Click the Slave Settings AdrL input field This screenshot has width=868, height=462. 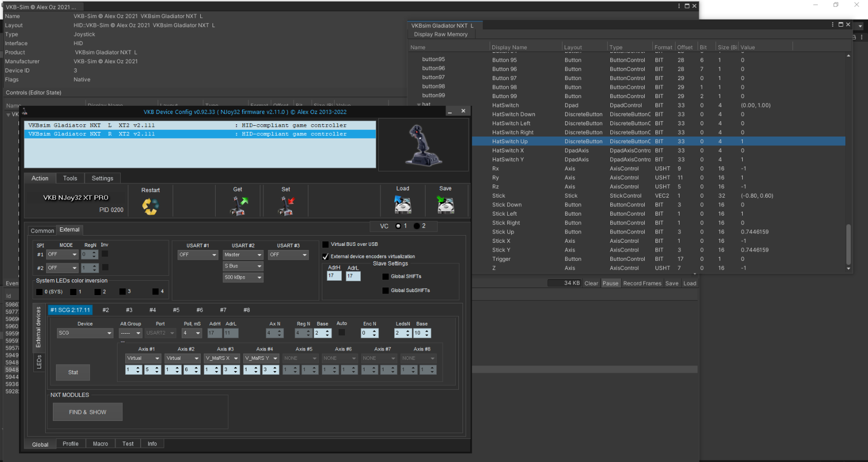click(x=353, y=276)
